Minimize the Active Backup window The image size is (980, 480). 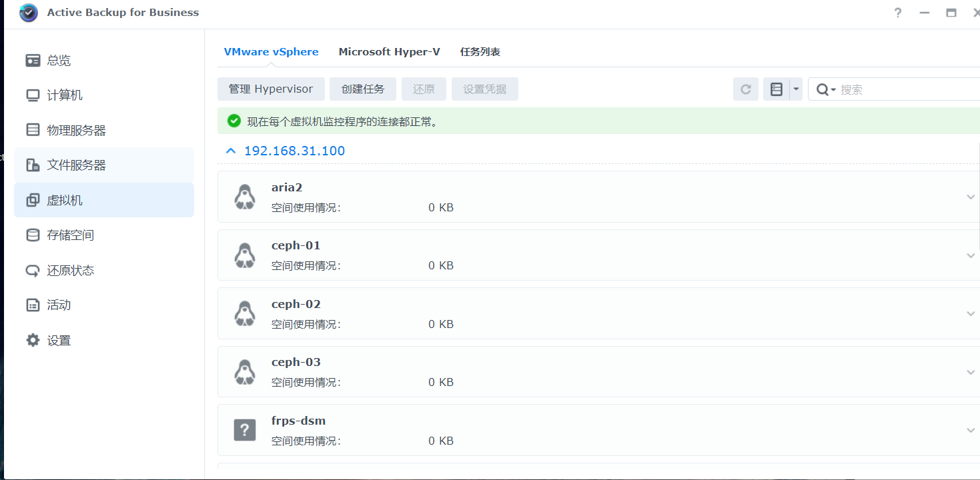[x=924, y=13]
